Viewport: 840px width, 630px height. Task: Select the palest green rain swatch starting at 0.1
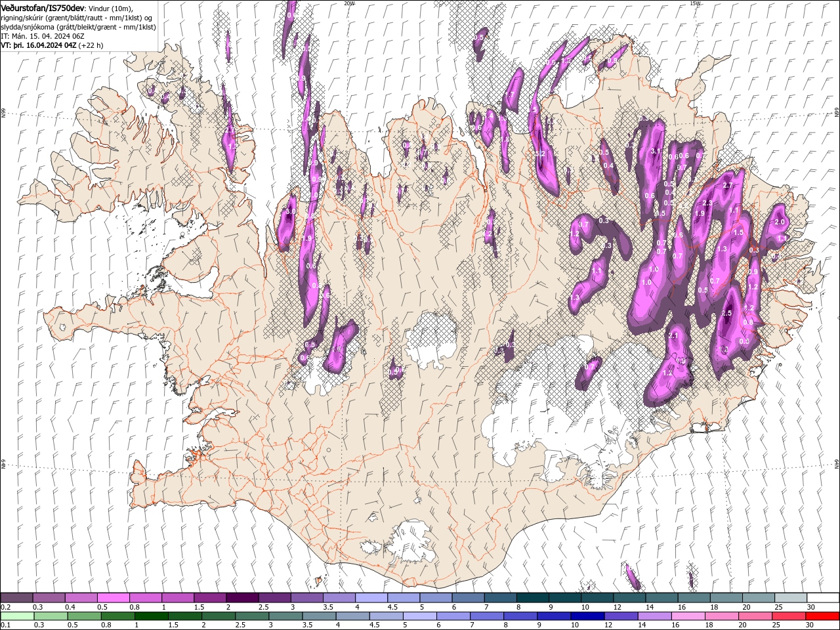17,616
